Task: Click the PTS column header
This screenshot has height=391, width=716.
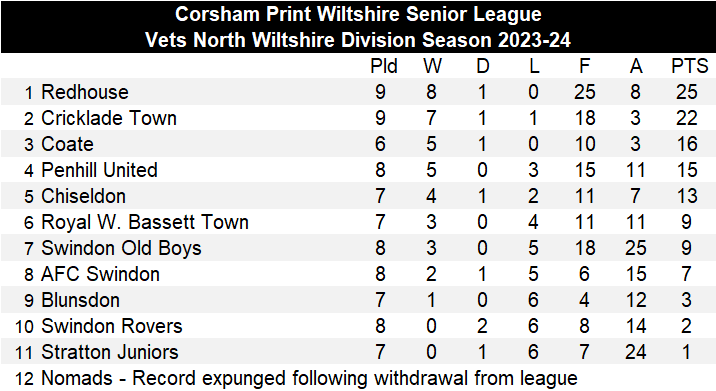Action: coord(689,66)
